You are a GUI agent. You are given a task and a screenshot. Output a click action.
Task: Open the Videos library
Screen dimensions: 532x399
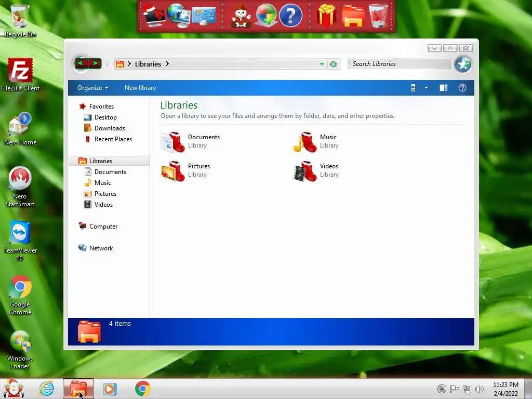coord(316,170)
